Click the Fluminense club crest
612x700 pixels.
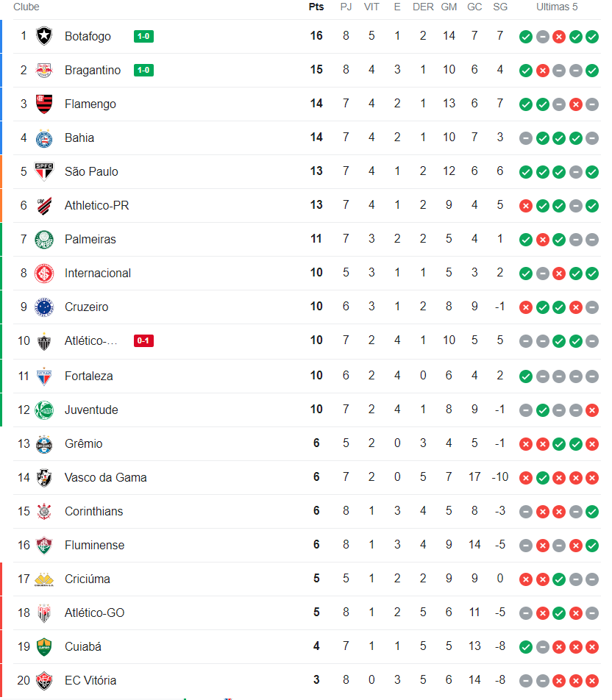[44, 545]
